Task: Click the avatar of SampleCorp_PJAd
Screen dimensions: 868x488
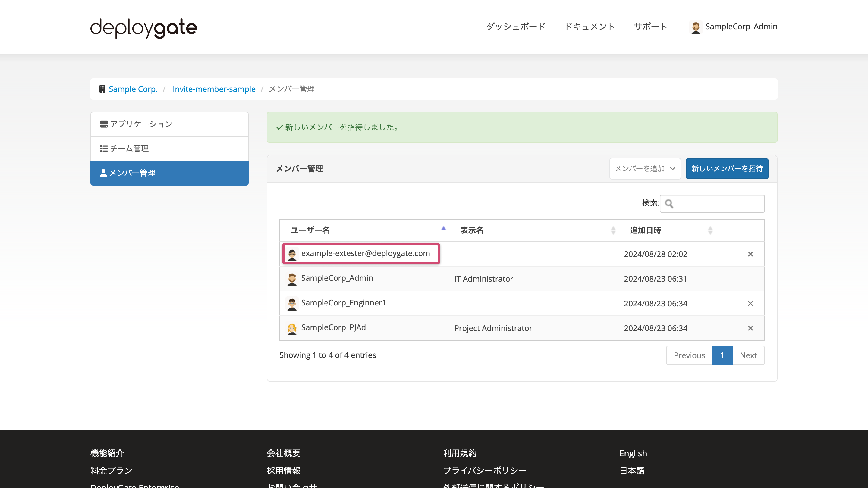Action: point(292,328)
